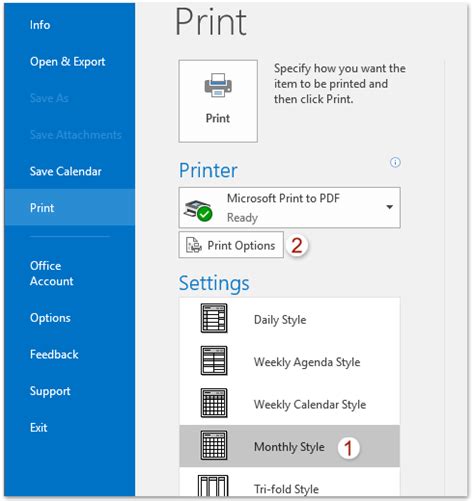The height and width of the screenshot is (501, 474).
Task: Select Save Calendar from the sidebar
Action: [x=66, y=171]
